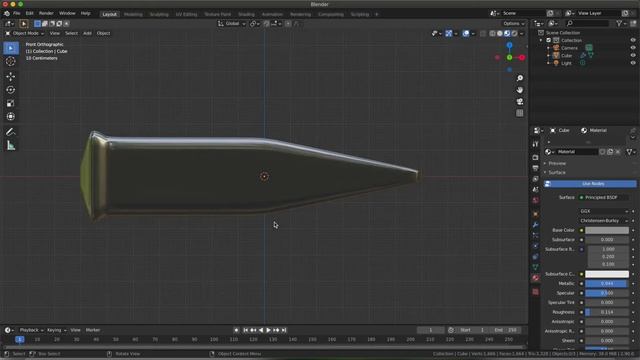640x360 pixels.
Task: Click the fake user shield icon
Action: pyautogui.click(x=602, y=152)
